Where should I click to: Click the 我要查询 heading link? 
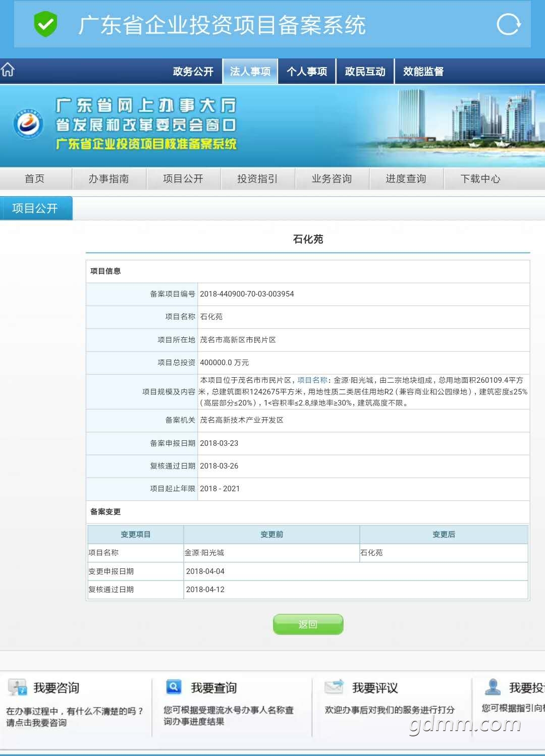[214, 688]
